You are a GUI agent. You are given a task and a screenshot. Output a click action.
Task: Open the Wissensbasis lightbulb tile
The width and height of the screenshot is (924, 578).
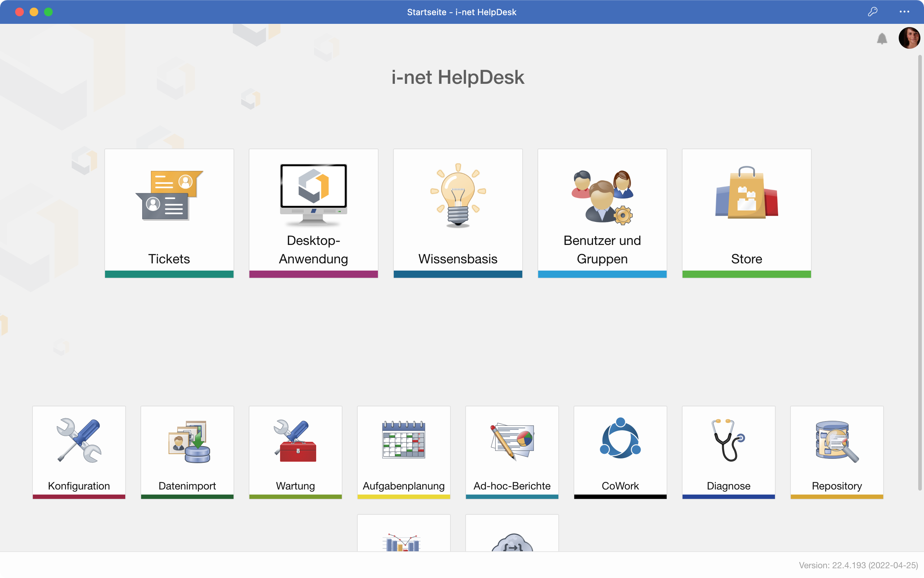pos(458,213)
